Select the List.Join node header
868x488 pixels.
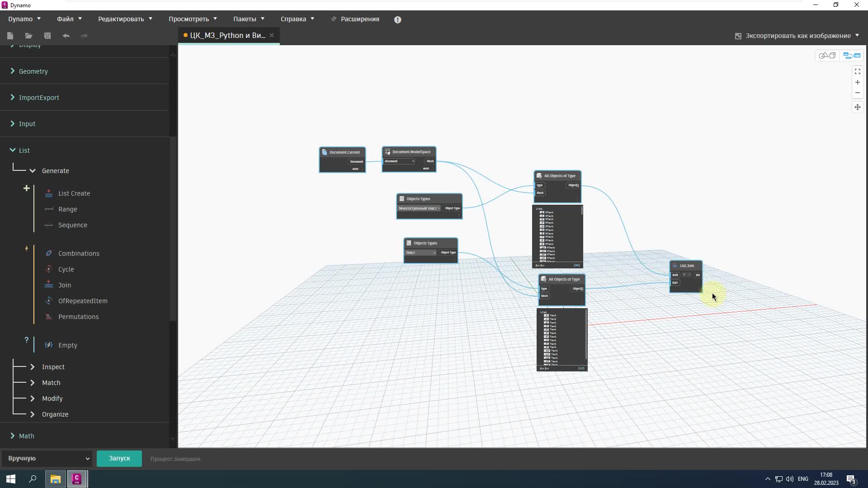coord(686,266)
